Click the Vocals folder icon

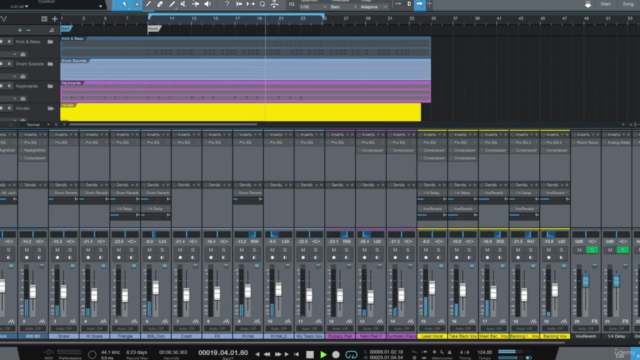[50, 108]
